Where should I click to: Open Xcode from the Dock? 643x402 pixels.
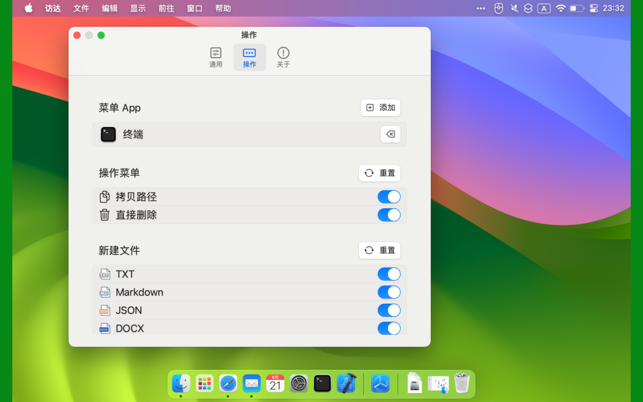click(347, 384)
